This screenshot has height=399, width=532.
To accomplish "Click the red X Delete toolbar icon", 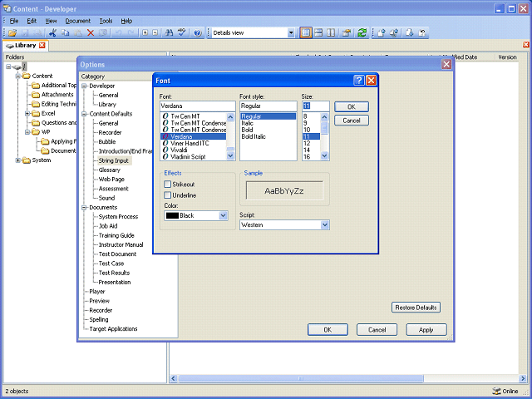I will (x=91, y=32).
